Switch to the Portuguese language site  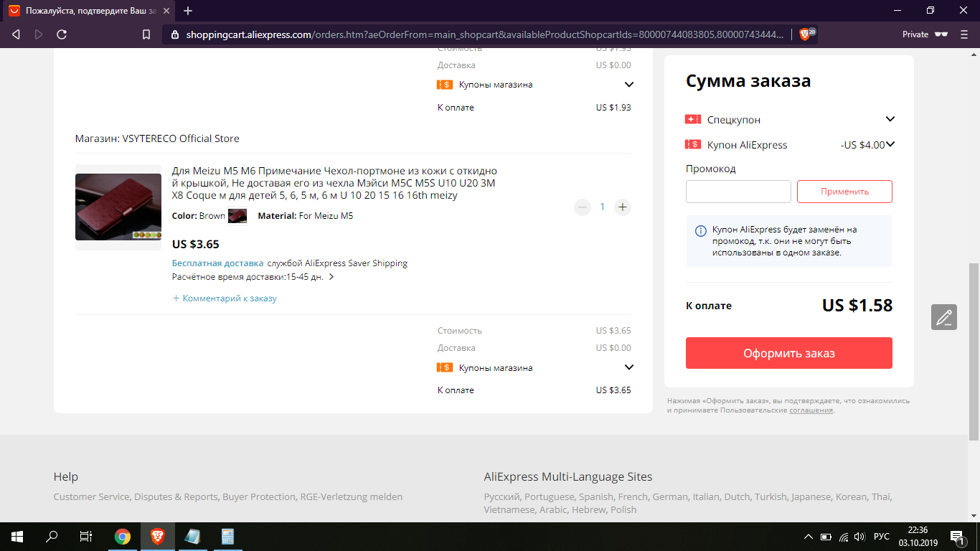pyautogui.click(x=550, y=496)
